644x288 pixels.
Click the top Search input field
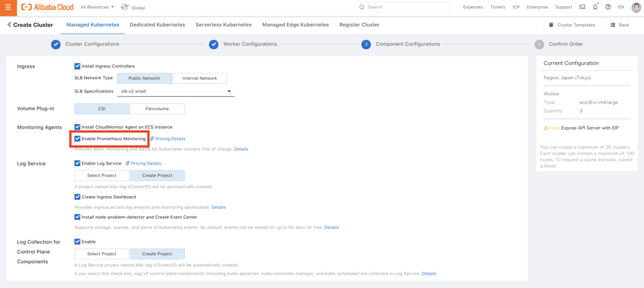coord(403,7)
